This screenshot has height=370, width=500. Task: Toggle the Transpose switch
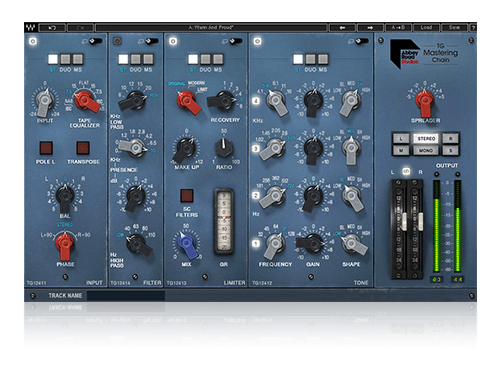click(x=83, y=148)
